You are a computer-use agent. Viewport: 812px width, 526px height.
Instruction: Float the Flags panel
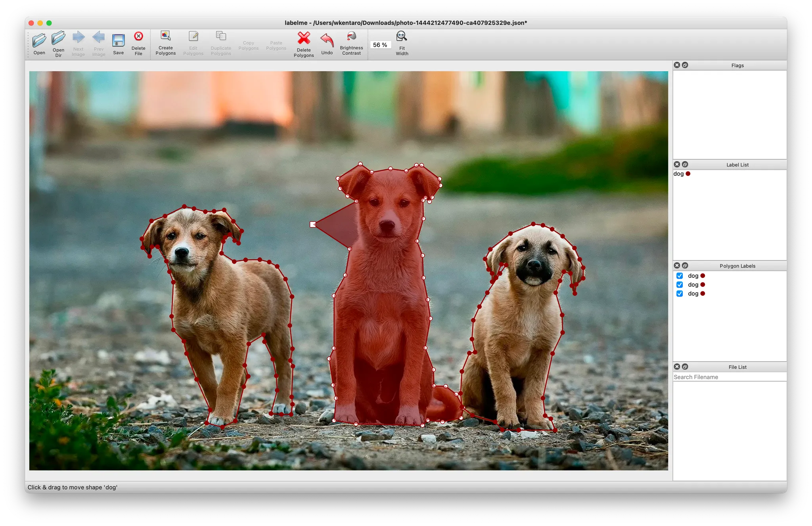click(x=685, y=65)
